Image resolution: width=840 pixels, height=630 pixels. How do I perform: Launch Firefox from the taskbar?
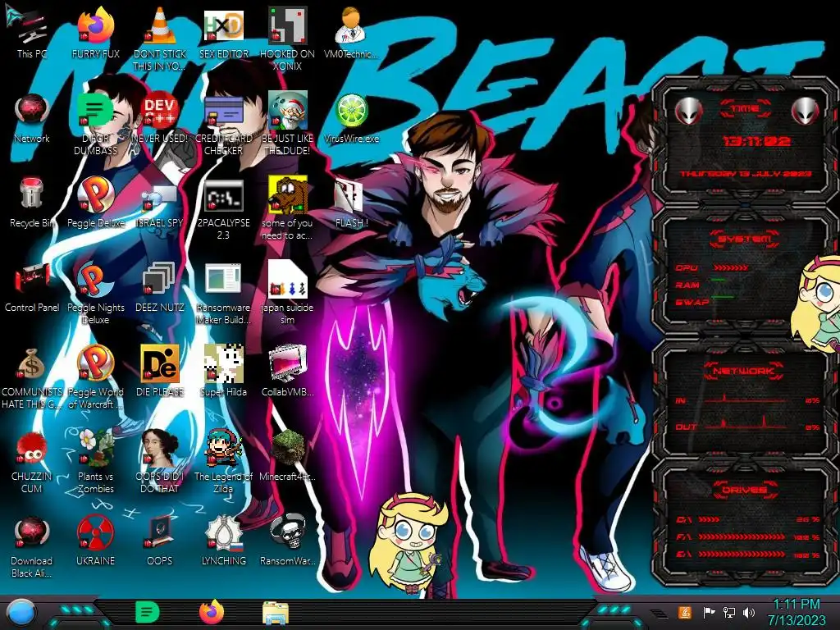(x=212, y=612)
